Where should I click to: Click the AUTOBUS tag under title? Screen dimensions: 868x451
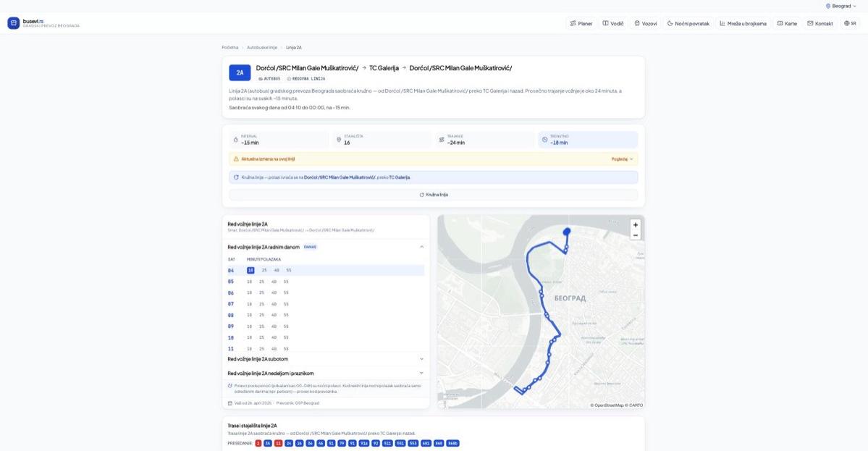(x=269, y=79)
